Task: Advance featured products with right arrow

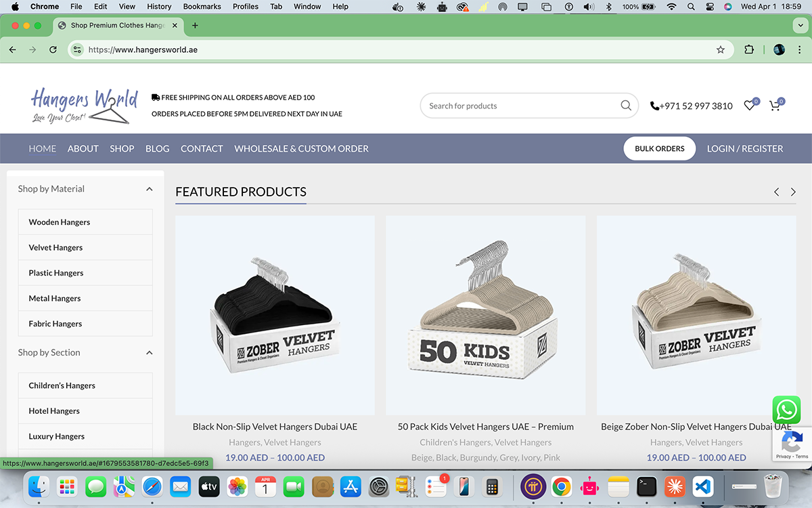Action: [793, 192]
